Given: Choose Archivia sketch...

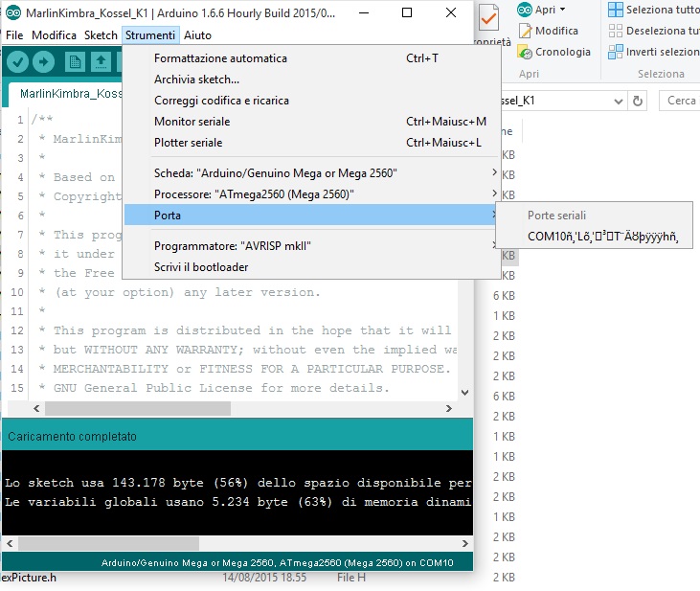Looking at the screenshot, I should [x=311, y=80].
